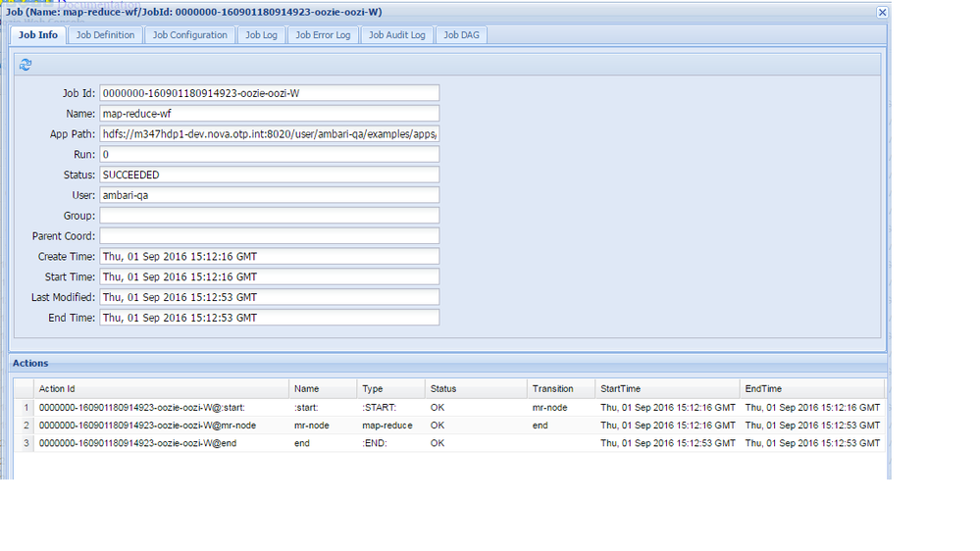The height and width of the screenshot is (551, 980).
Task: Click the Transition column header
Action: pos(560,388)
